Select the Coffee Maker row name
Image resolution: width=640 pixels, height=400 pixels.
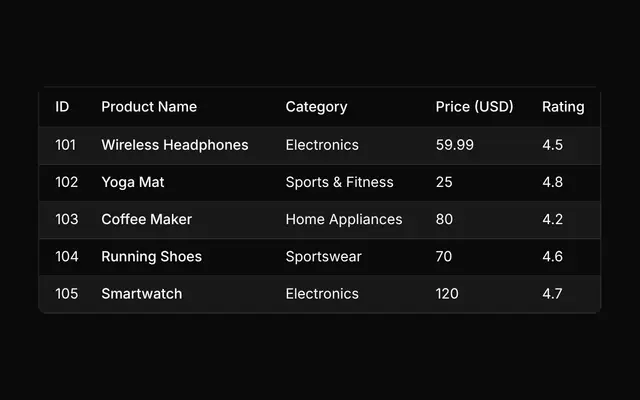point(147,219)
